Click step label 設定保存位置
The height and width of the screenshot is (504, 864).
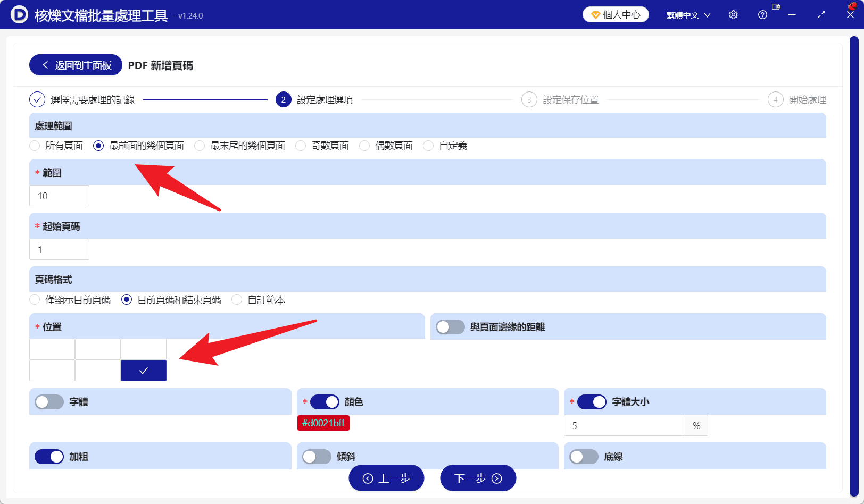571,100
